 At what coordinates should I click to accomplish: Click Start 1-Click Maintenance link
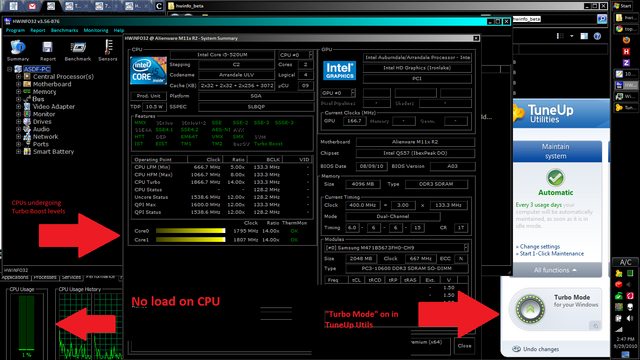pyautogui.click(x=551, y=253)
